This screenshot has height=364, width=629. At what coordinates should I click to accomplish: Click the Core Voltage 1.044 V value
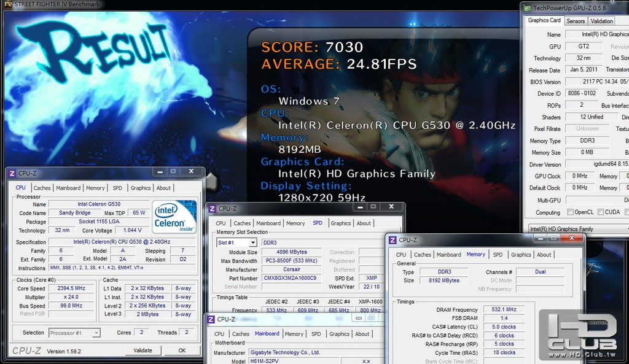[x=133, y=230]
